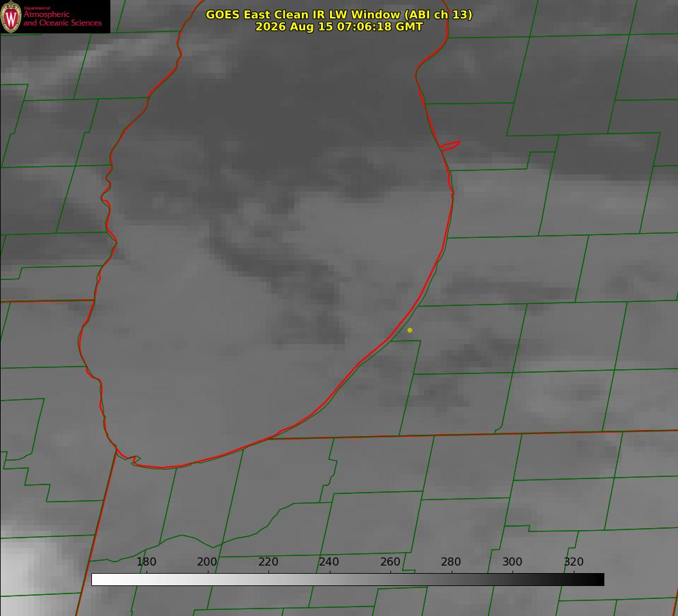Click the 240 colorbar tick label
Image resolution: width=678 pixels, height=616 pixels.
click(x=329, y=561)
